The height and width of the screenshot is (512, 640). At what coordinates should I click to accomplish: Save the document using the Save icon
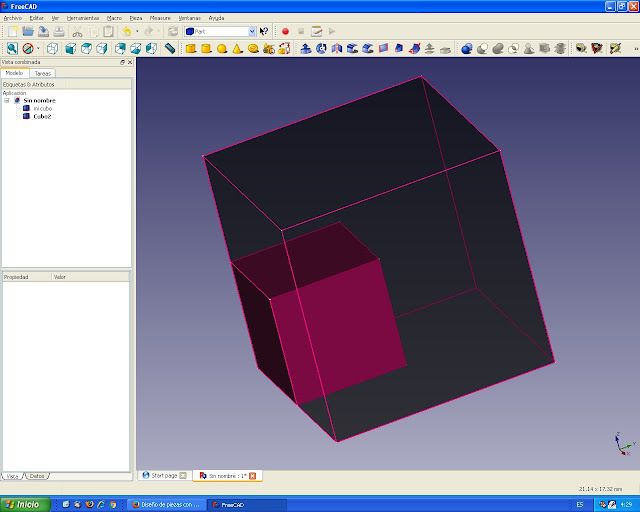(x=43, y=31)
